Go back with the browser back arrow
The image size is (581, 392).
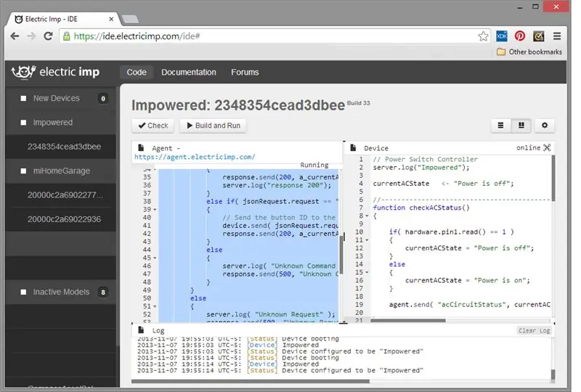pos(15,36)
